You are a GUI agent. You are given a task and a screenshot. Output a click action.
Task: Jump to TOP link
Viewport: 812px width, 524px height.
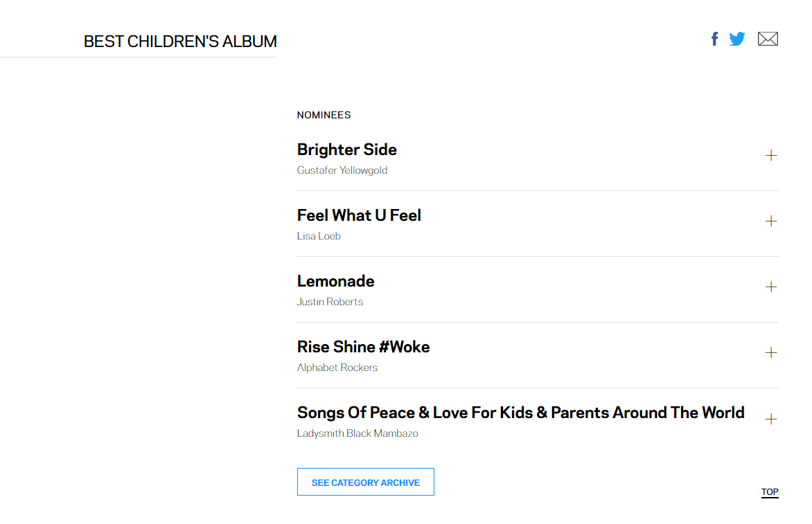[x=770, y=492]
